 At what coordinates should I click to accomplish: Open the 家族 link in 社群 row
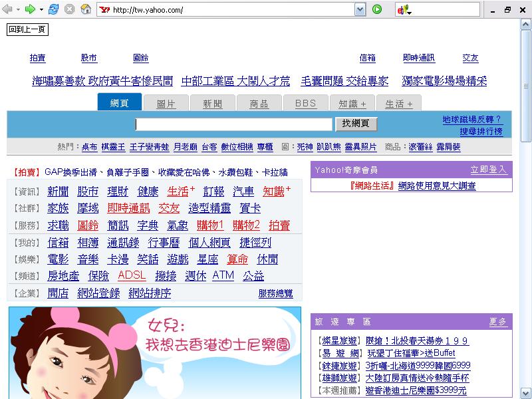58,208
